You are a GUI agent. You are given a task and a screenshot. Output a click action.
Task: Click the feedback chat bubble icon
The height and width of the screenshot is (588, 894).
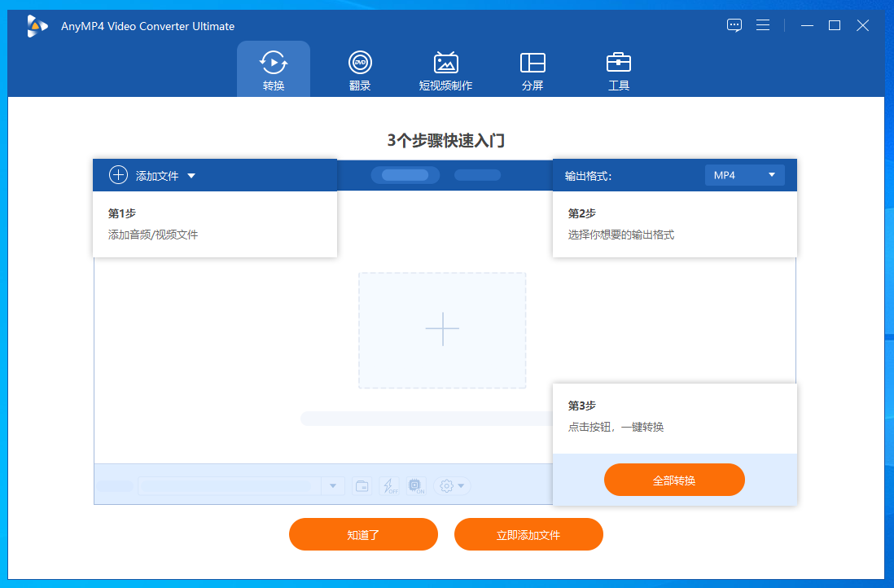[734, 25]
